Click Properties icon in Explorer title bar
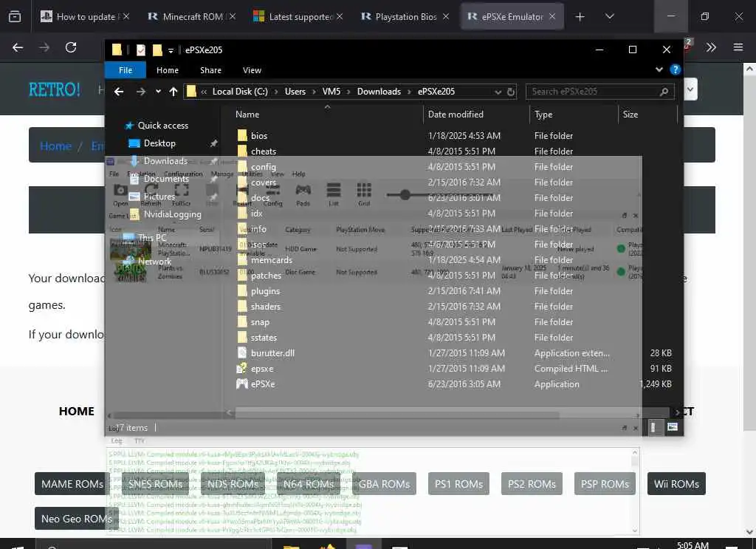Viewport: 756px width, 549px height. coord(140,50)
